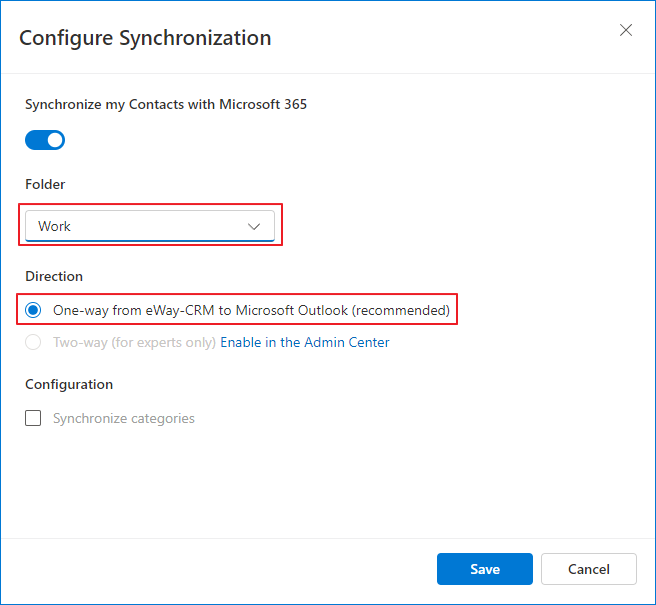Click the Configuration section label
This screenshot has width=656, height=605.
[69, 384]
